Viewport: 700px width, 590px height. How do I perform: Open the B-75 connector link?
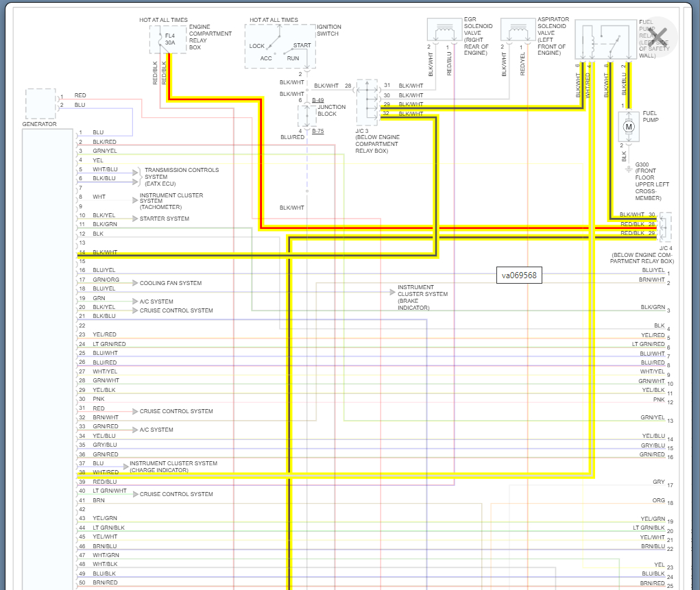[x=318, y=131]
